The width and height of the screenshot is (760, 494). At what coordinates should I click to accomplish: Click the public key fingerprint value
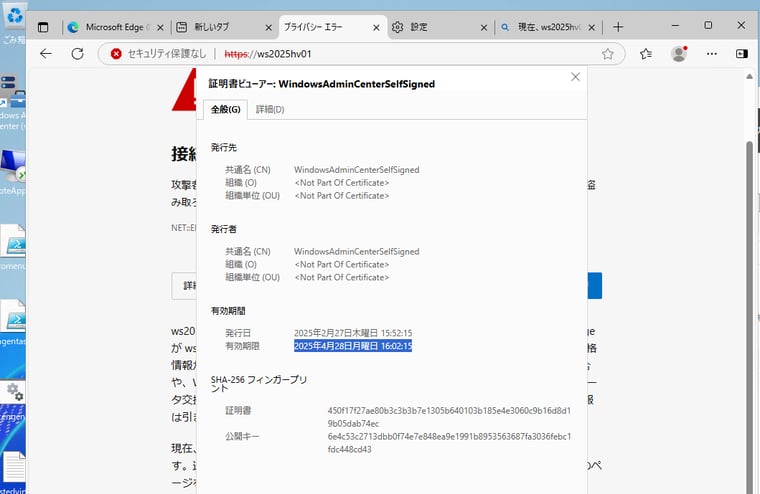[449, 443]
